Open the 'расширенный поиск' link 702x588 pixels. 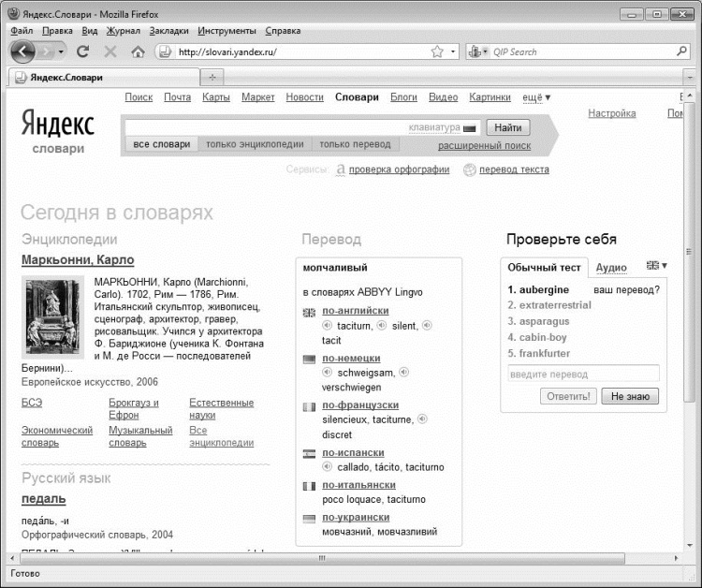click(x=484, y=145)
